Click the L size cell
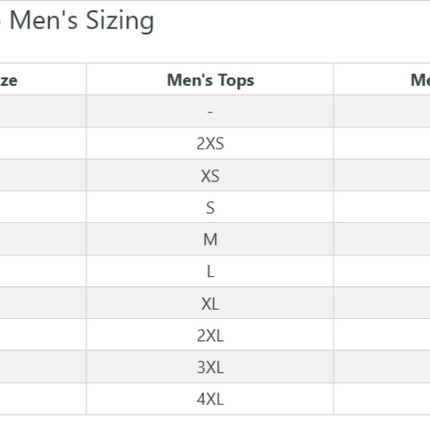 [210, 271]
